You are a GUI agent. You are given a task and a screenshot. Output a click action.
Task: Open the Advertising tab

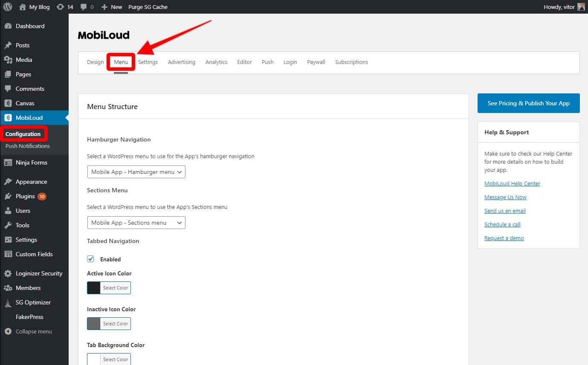click(x=182, y=62)
